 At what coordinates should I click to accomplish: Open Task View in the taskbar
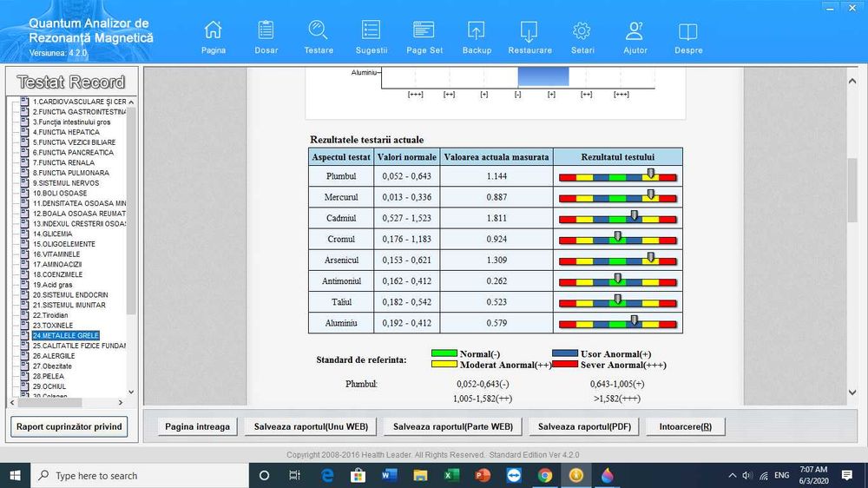[x=294, y=475]
